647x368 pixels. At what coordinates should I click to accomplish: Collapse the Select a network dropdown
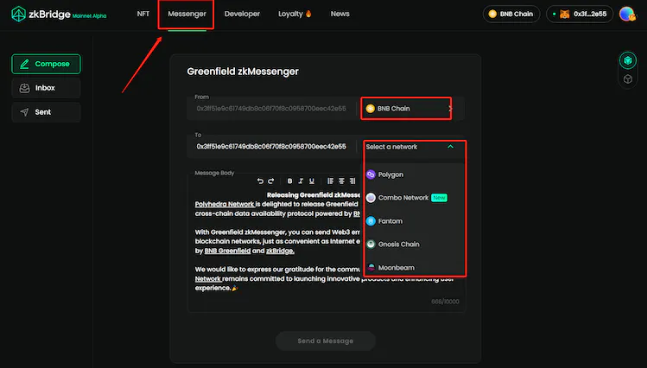(450, 146)
